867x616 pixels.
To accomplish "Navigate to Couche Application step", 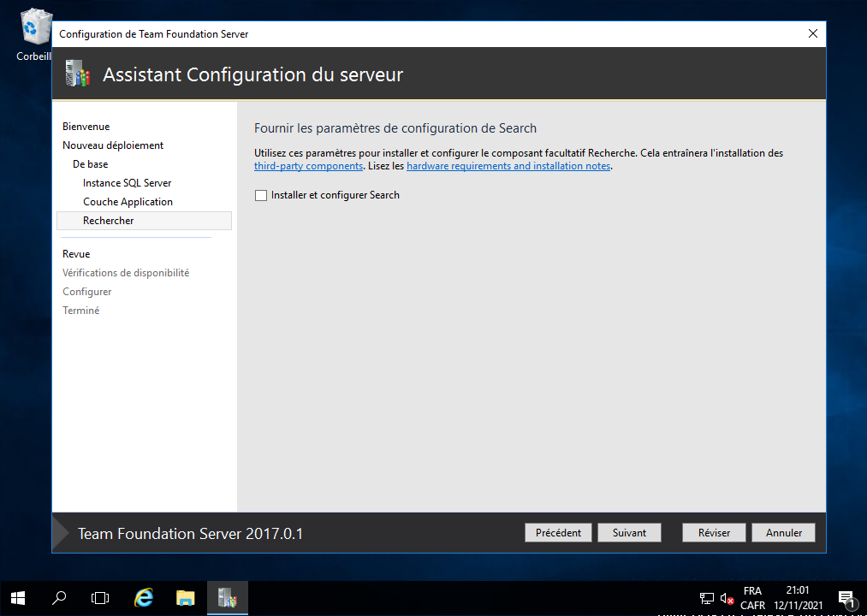I will [x=128, y=202].
